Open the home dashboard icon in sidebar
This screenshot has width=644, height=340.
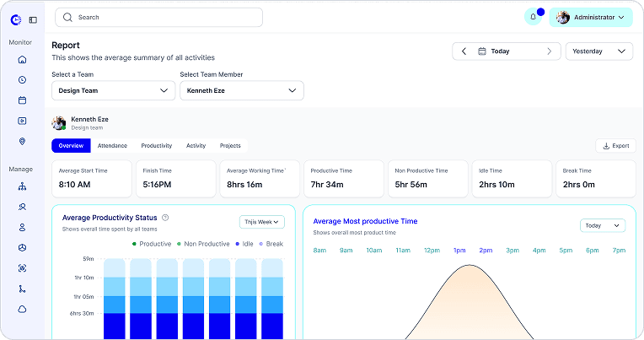coord(22,60)
